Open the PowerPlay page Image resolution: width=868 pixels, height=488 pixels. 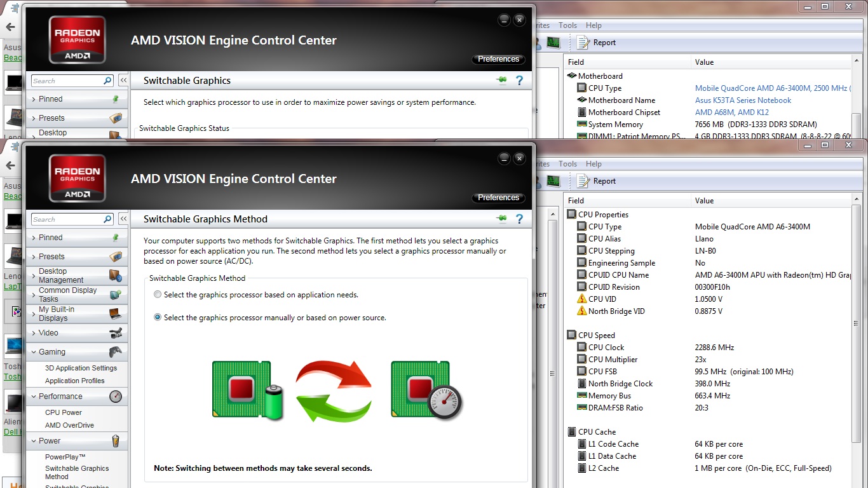(65, 457)
